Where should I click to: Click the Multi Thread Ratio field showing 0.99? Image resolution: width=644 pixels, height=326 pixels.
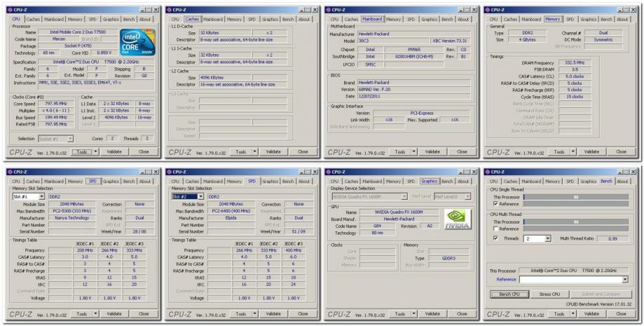pos(612,238)
